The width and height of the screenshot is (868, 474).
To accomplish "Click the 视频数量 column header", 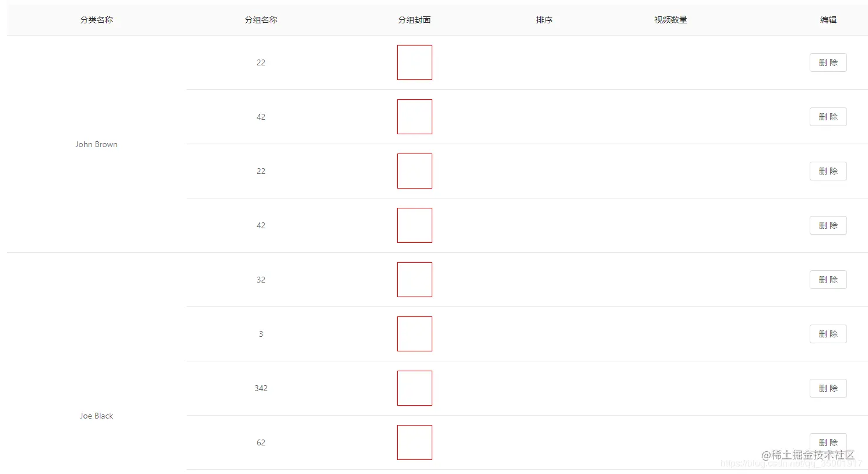I will point(670,20).
